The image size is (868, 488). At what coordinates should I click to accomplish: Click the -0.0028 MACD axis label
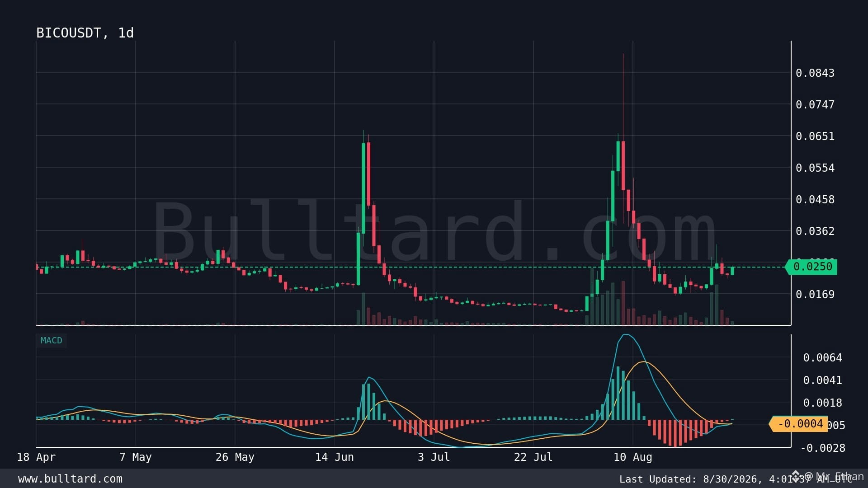(823, 448)
